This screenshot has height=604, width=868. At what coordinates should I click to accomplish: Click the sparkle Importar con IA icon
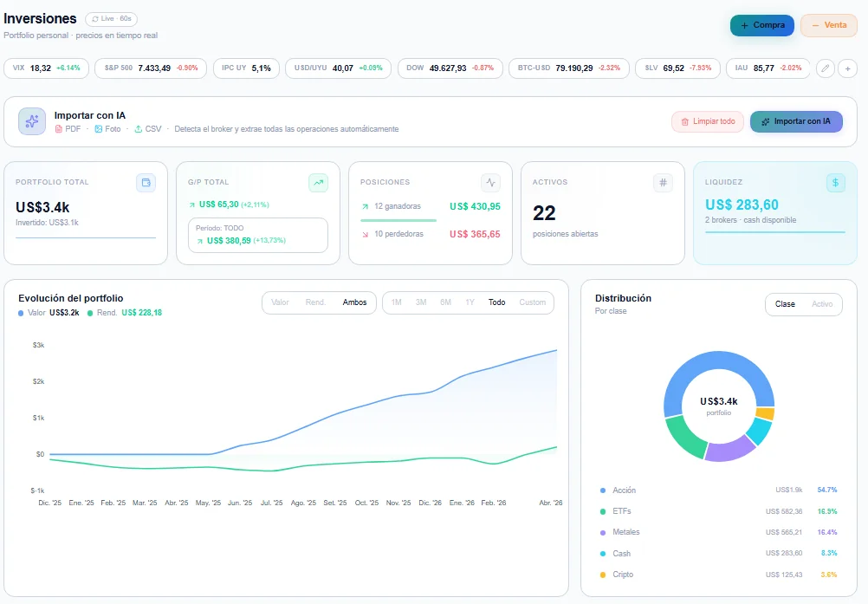32,121
